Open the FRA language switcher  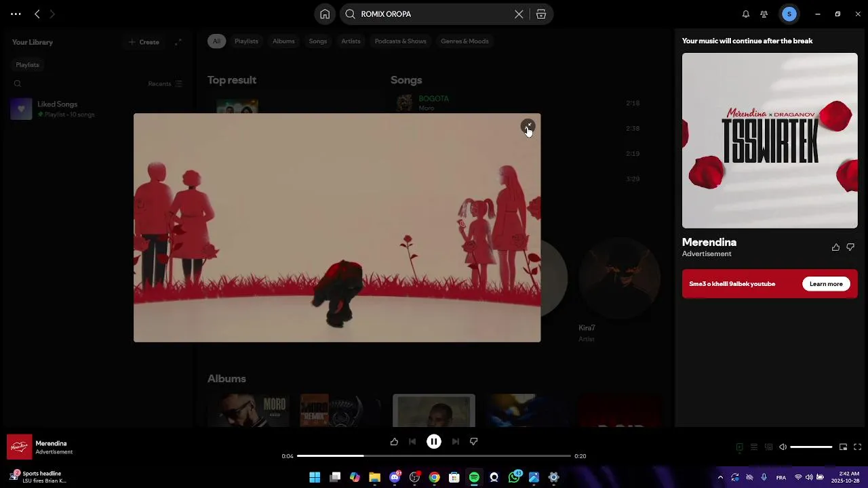(781, 477)
